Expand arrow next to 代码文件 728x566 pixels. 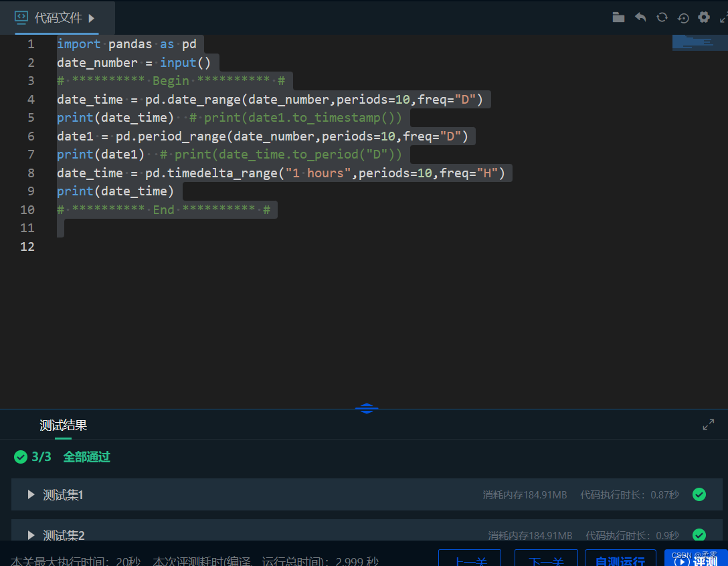(92, 18)
